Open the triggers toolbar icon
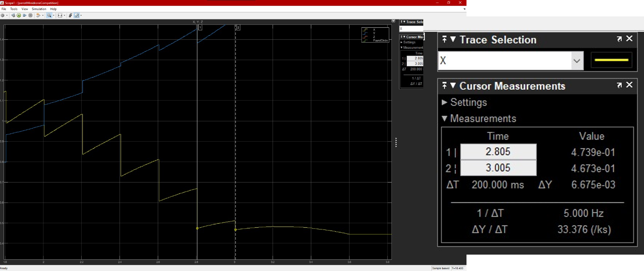Viewport: 644px width, 271px height. (x=70, y=15)
